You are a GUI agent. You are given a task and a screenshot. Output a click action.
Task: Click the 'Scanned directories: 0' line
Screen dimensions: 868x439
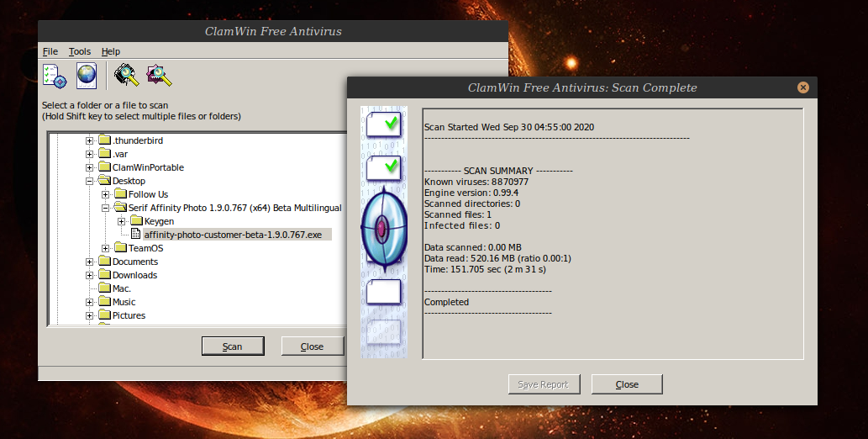(472, 204)
